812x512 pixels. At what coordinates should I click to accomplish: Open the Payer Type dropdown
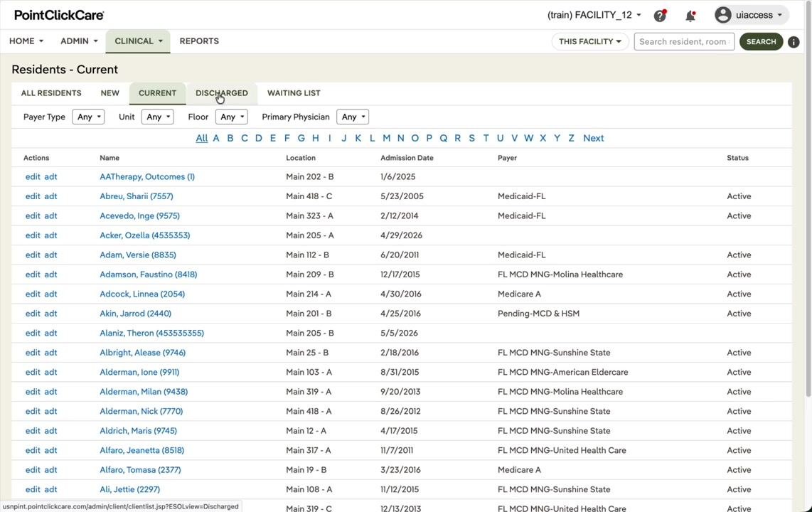(x=88, y=117)
